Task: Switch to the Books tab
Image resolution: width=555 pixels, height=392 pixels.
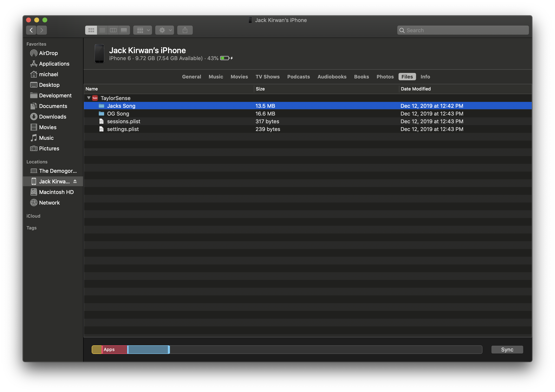Action: (x=361, y=77)
